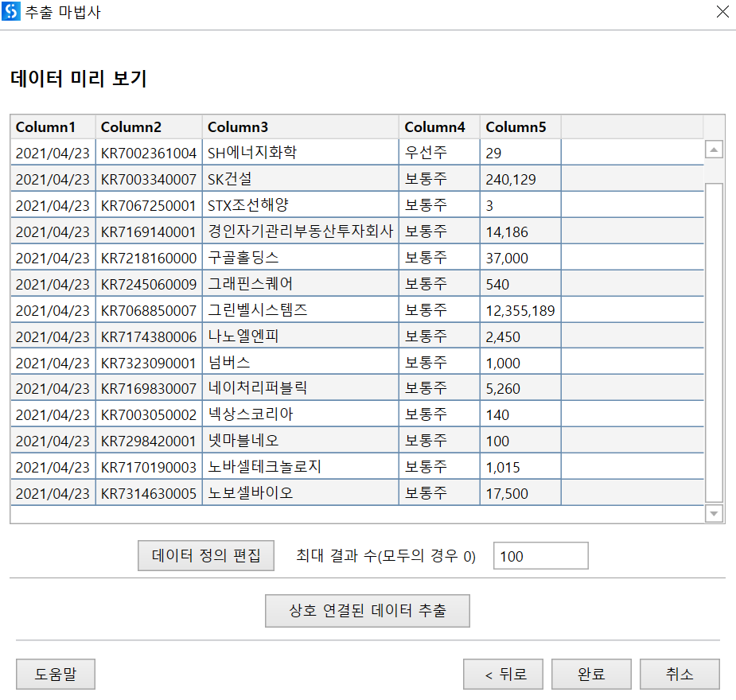This screenshot has height=700, width=736.
Task: Select value 2,450
Action: tap(520, 336)
